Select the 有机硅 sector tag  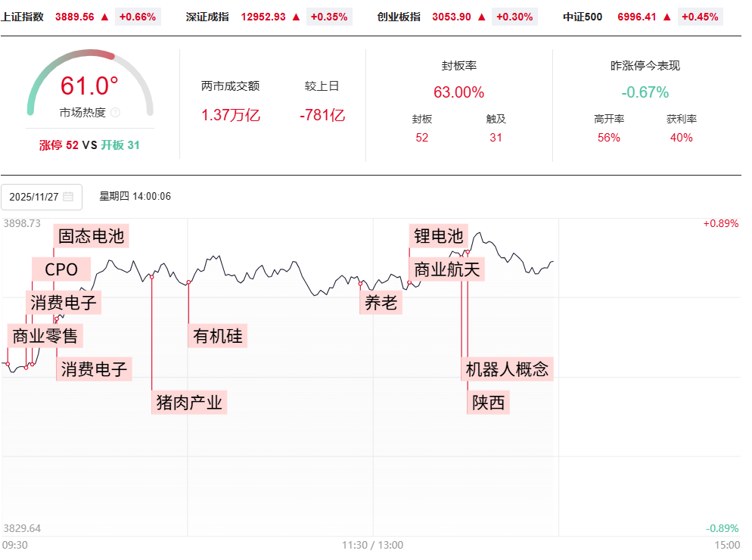pyautogui.click(x=218, y=336)
